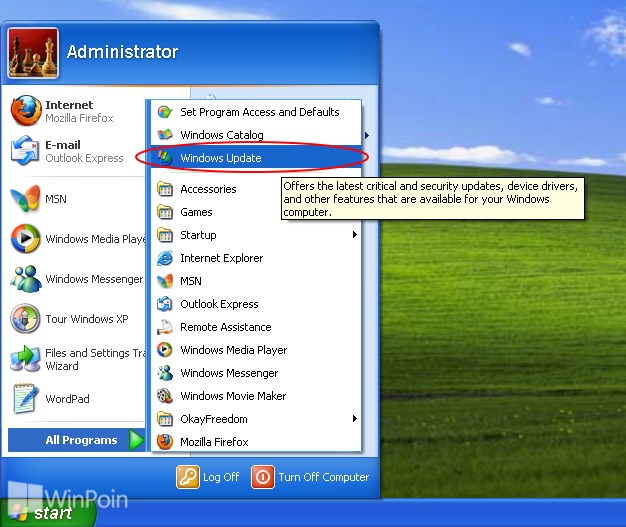Click the Mozilla Firefox icon in programs list

click(165, 442)
